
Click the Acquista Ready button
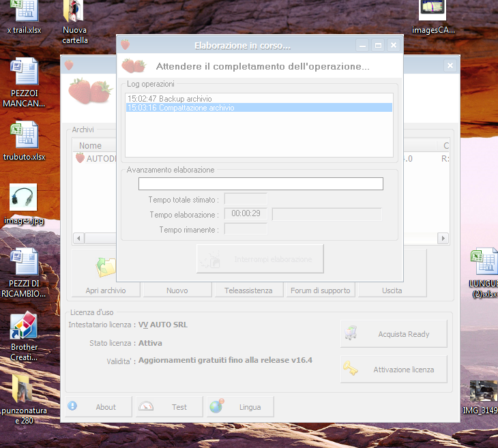click(394, 333)
